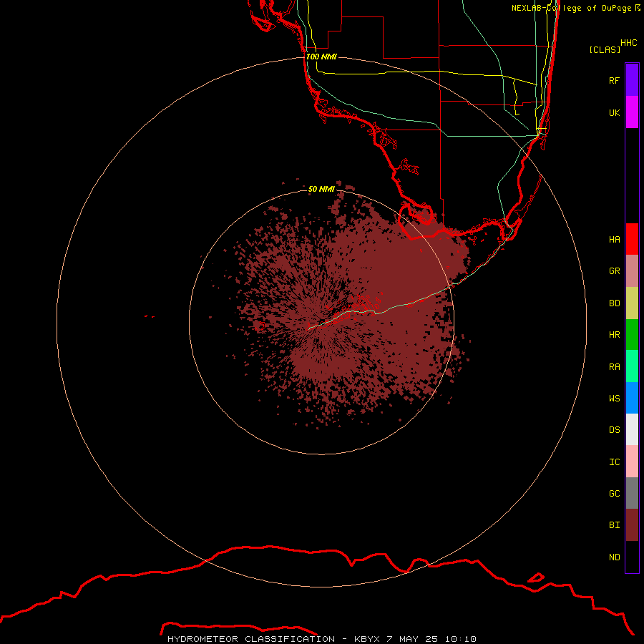Pick the RA light green legend swatch
This screenshot has width=644, height=644.
point(632,366)
